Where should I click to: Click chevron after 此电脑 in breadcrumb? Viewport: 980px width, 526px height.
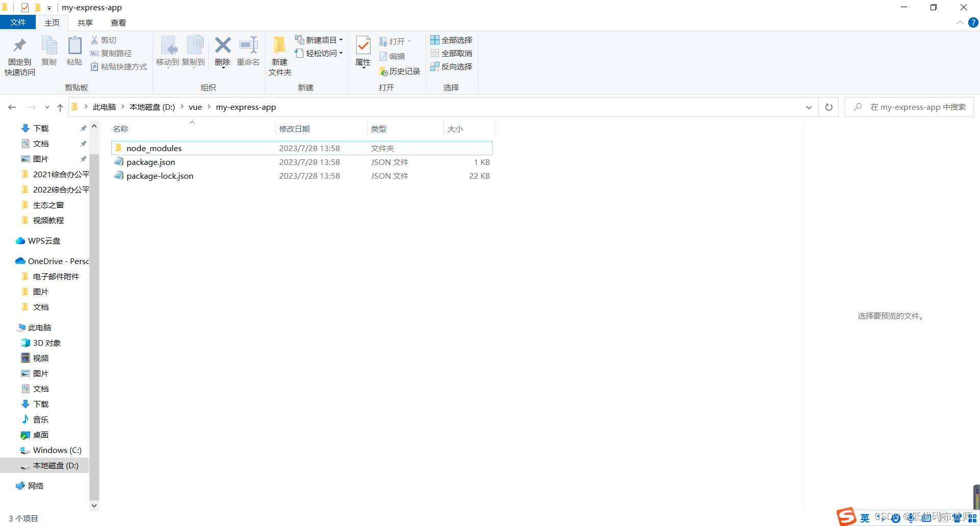pos(123,107)
